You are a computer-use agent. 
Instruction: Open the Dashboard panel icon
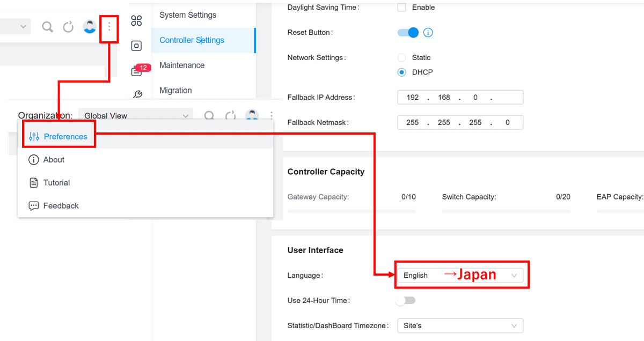(136, 20)
